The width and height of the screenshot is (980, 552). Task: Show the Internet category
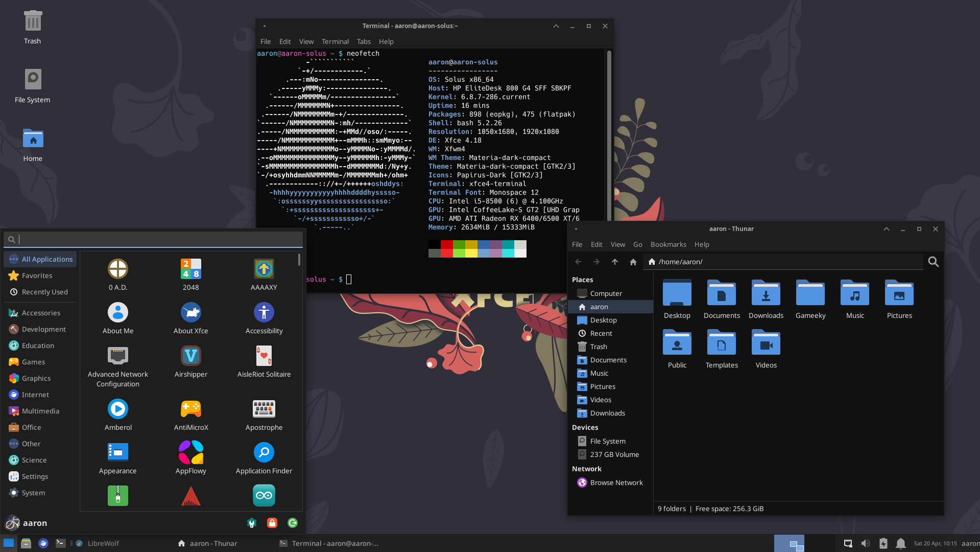[40, 395]
